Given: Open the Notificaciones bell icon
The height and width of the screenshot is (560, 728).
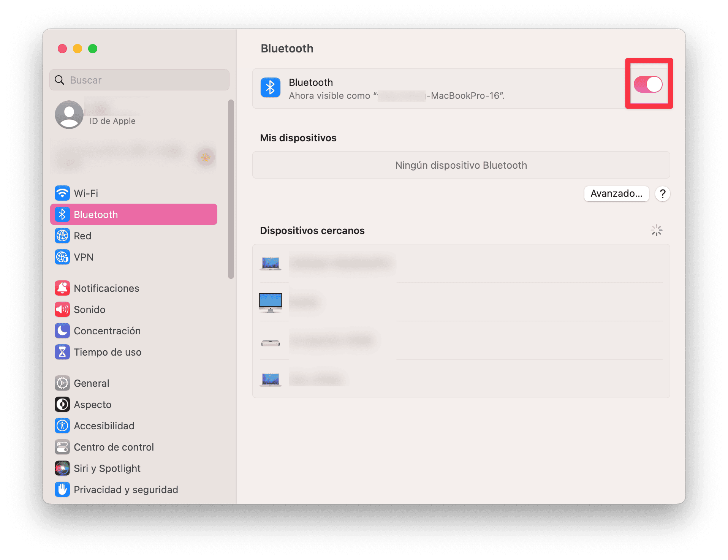Looking at the screenshot, I should (x=62, y=288).
